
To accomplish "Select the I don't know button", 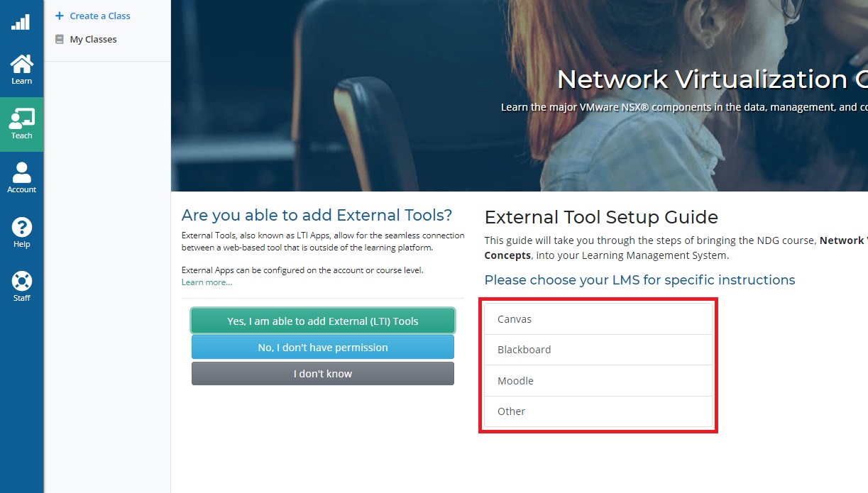I will tap(323, 373).
